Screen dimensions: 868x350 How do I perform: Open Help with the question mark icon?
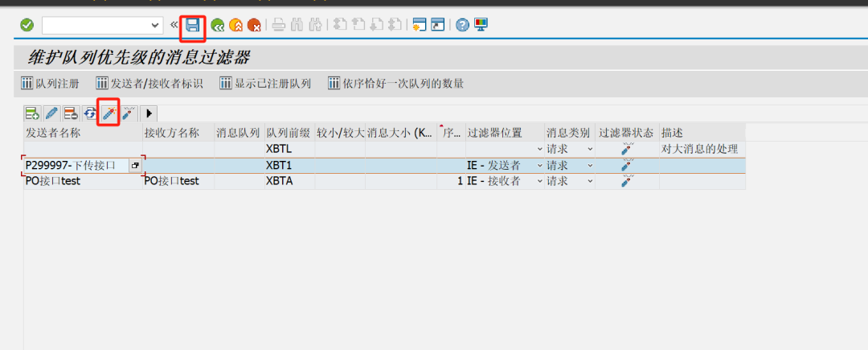463,25
